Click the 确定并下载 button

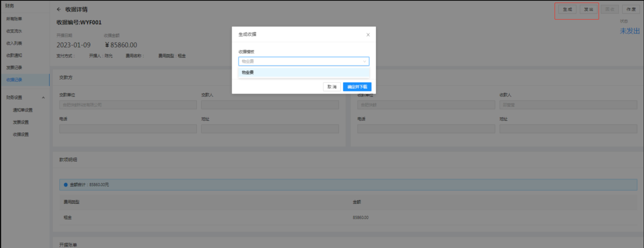point(357,87)
